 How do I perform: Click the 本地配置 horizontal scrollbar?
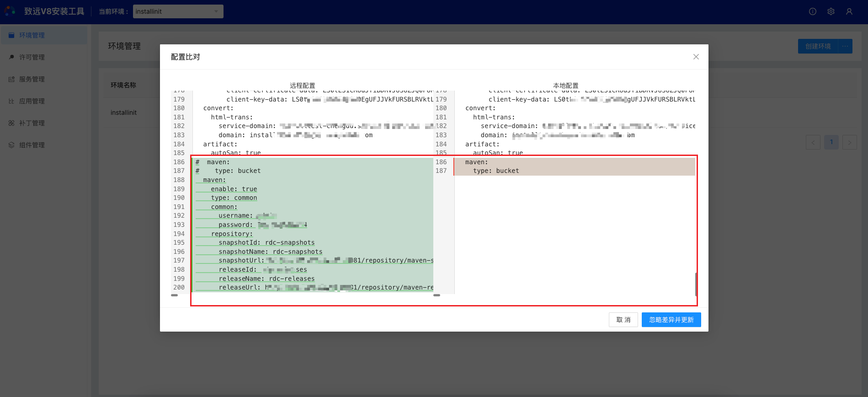(x=437, y=295)
